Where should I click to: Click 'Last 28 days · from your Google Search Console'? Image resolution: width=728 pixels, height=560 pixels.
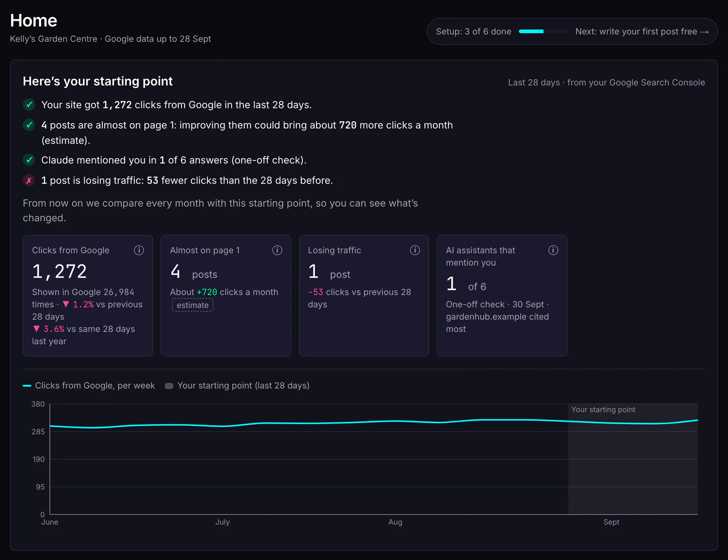606,83
